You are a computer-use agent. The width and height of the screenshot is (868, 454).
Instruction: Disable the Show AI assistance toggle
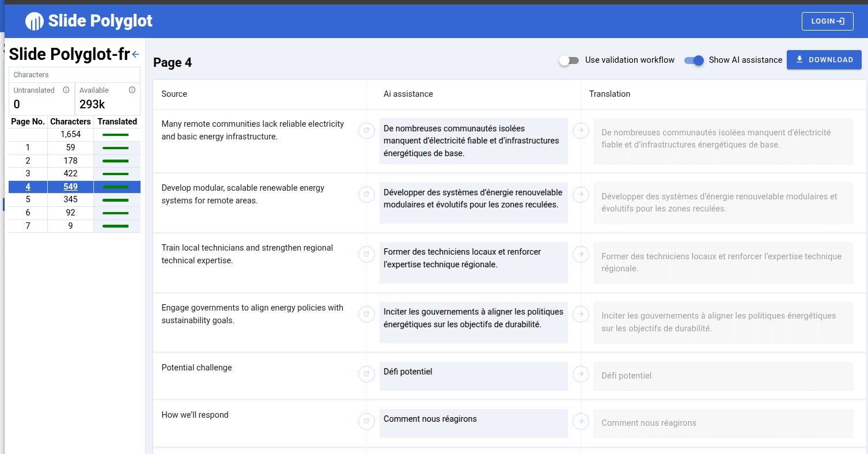tap(694, 60)
